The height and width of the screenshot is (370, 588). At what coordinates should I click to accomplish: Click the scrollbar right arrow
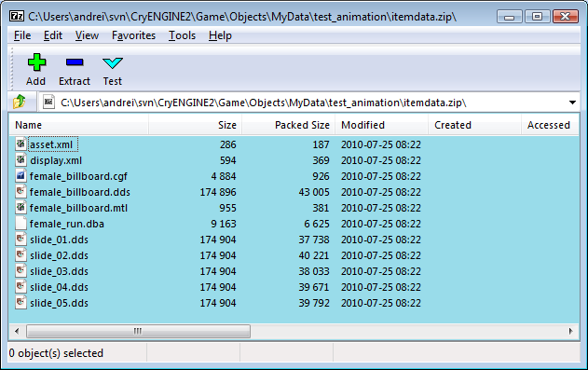coord(570,331)
